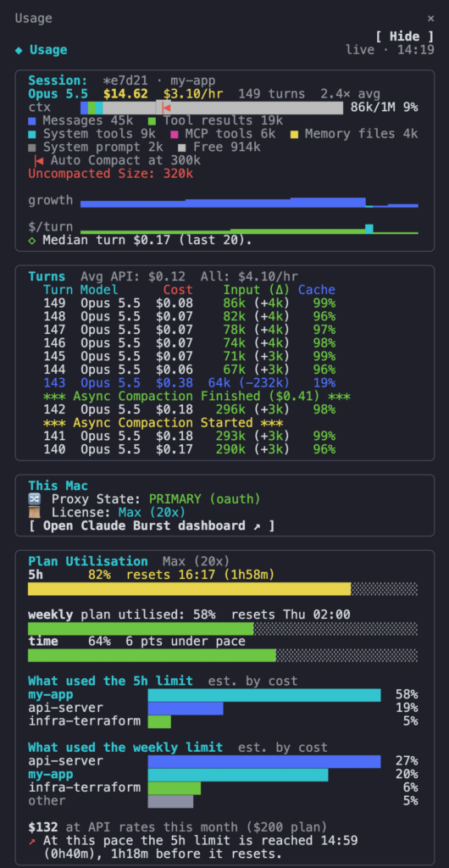Click the Memory files yellow swatch

coord(294,134)
